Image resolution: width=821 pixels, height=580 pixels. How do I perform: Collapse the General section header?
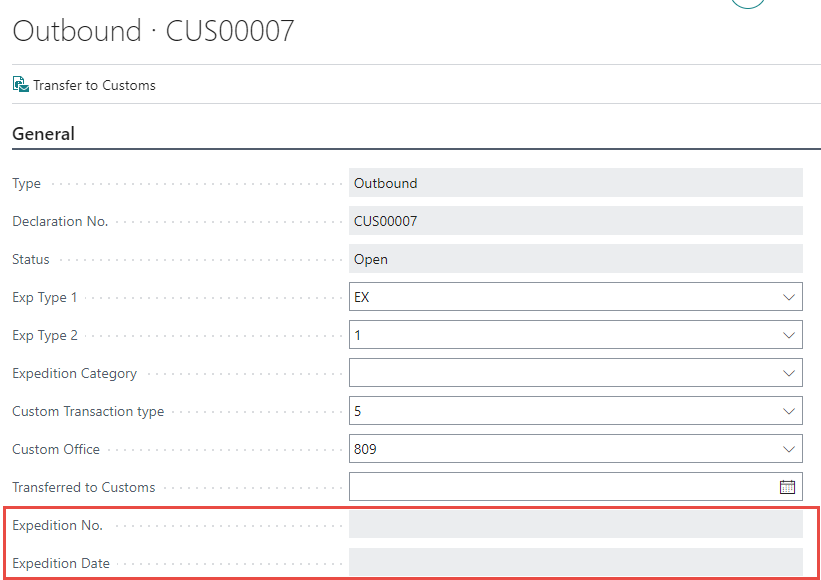coord(44,134)
